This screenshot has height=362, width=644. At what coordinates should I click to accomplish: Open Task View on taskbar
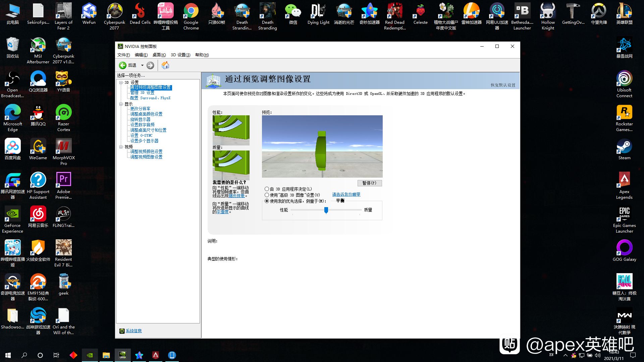56,355
